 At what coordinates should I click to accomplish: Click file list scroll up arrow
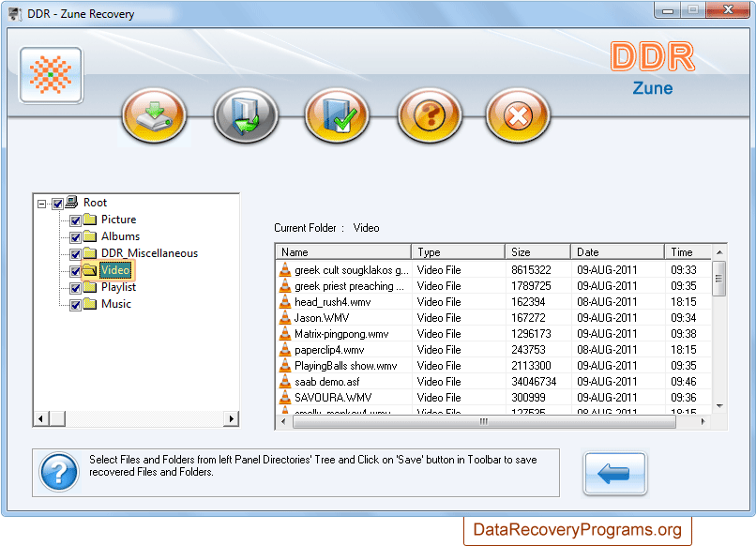718,252
